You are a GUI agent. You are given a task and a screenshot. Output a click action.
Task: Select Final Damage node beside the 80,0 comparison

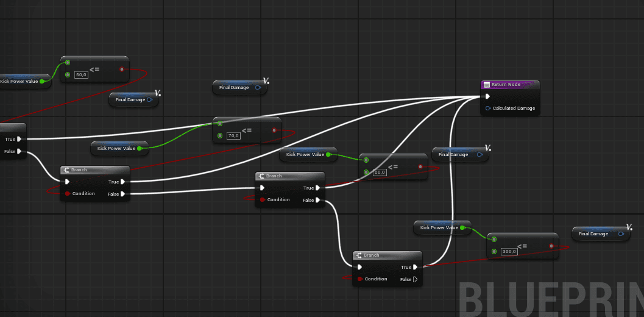(460, 155)
